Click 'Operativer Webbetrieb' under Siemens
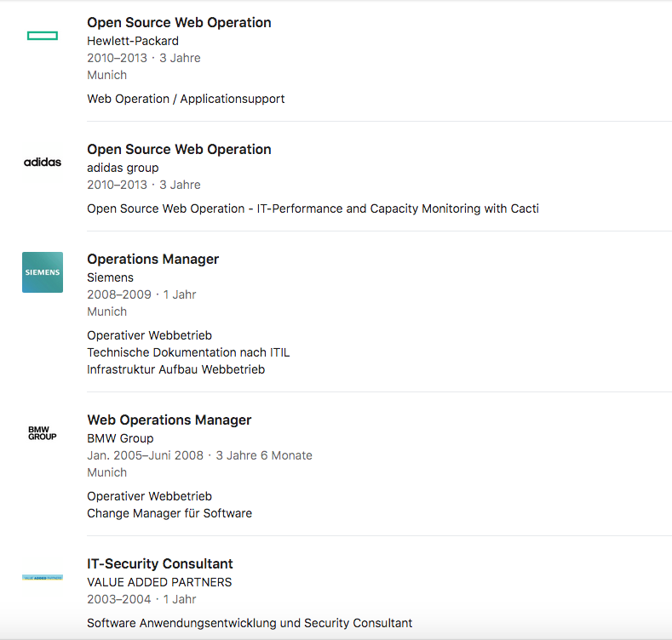The image size is (672, 640). tap(150, 336)
